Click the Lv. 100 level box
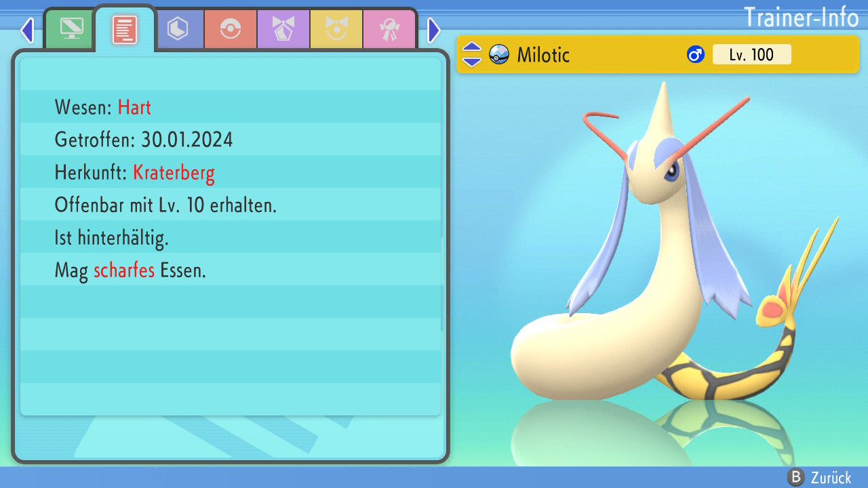The width and height of the screenshot is (868, 488). point(751,54)
